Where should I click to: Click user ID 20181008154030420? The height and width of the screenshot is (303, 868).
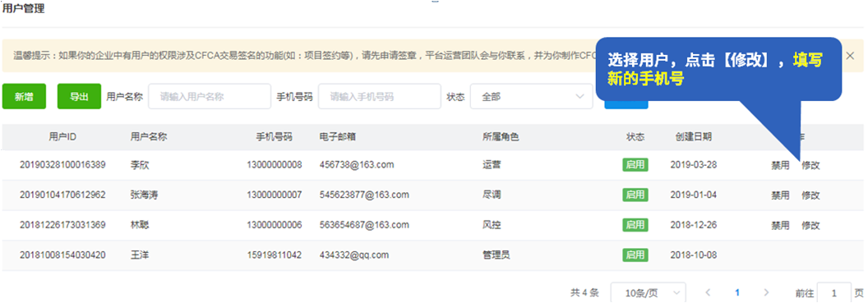[62, 255]
